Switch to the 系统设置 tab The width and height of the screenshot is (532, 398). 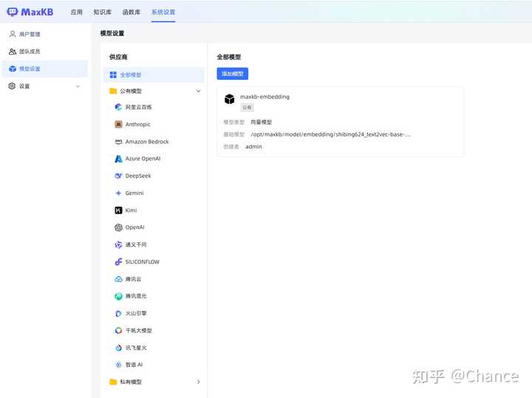point(163,12)
